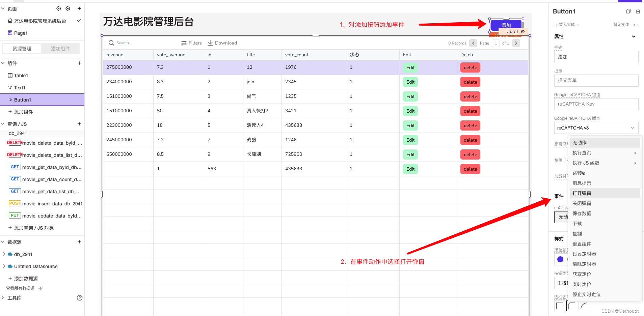Screen dimensions: 644x316
Task: Open the reCAPTCHA v3 version dropdown
Action: 596,128
